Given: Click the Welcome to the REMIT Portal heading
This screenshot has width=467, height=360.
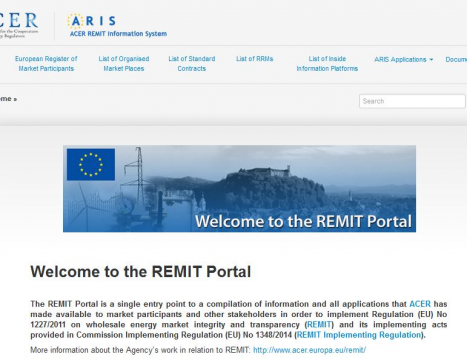Looking at the screenshot, I should pos(141,272).
